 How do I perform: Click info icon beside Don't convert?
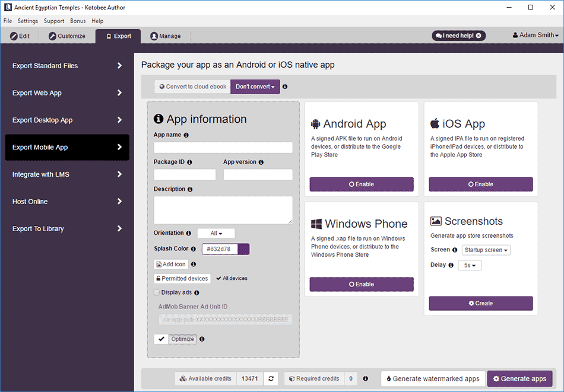click(285, 87)
